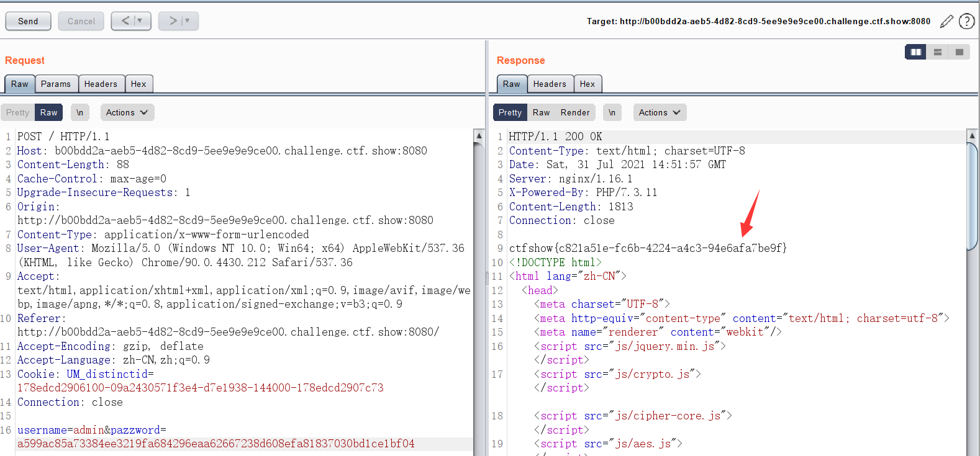Click the 'Date: Sat, 31 Jul 2021' response header
Screen dimensions: 980x456
click(617, 164)
